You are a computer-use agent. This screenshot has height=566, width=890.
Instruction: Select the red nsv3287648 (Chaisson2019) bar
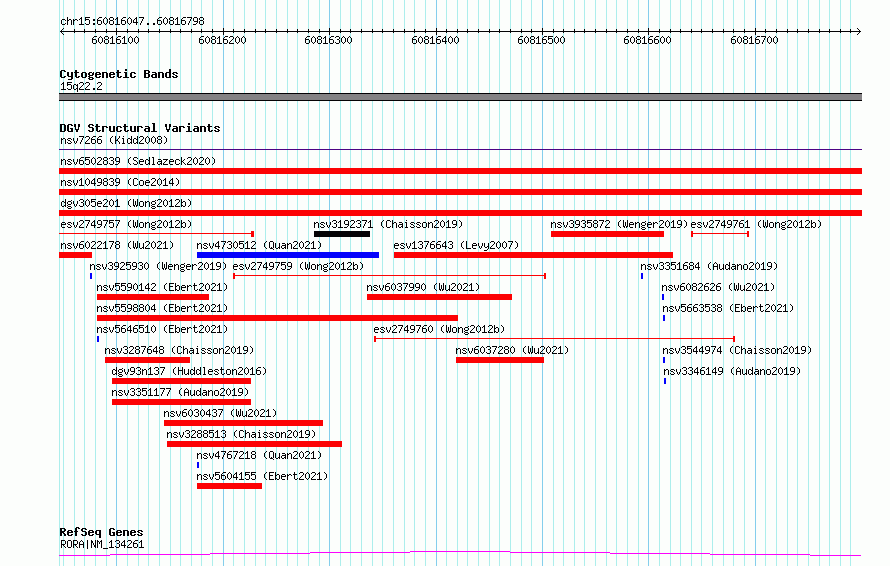(x=148, y=360)
